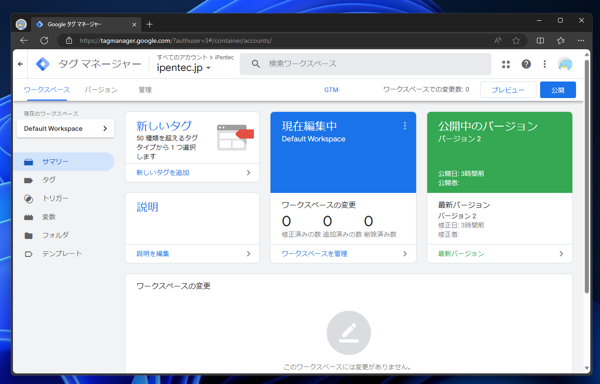Open browser settings ellipsis menu

coord(581,41)
